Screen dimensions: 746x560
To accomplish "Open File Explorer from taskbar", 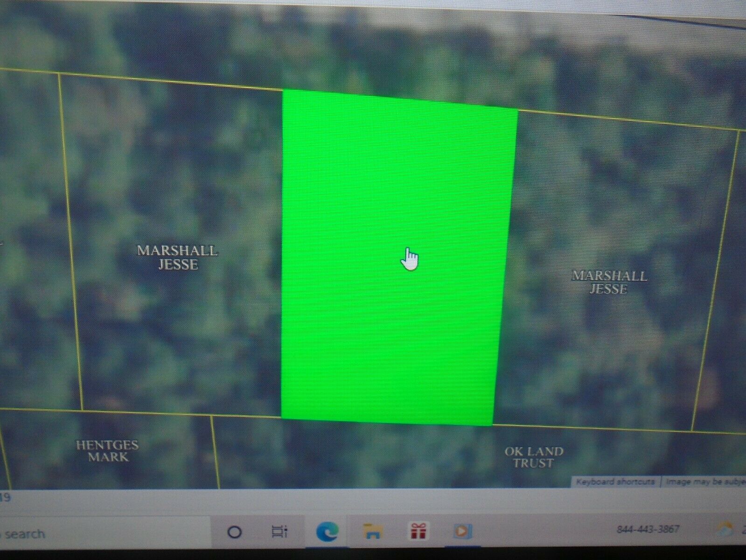I will [373, 531].
